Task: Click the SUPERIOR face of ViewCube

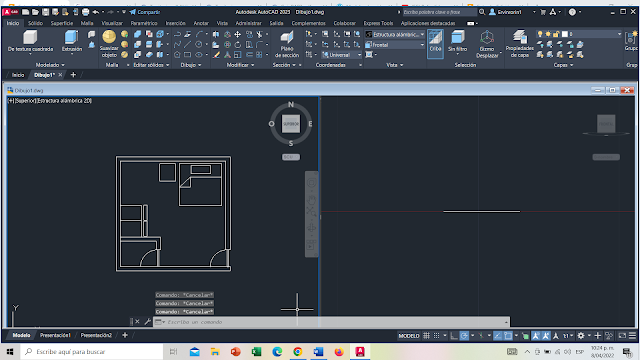Action: tap(291, 124)
